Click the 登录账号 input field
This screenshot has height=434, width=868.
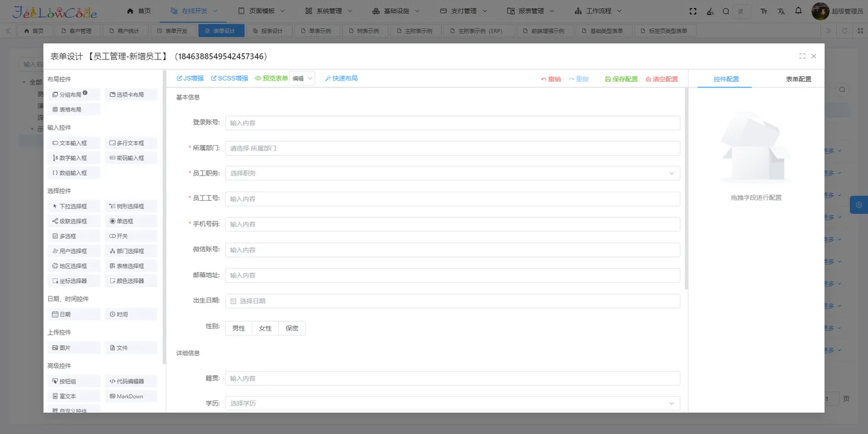(x=453, y=123)
